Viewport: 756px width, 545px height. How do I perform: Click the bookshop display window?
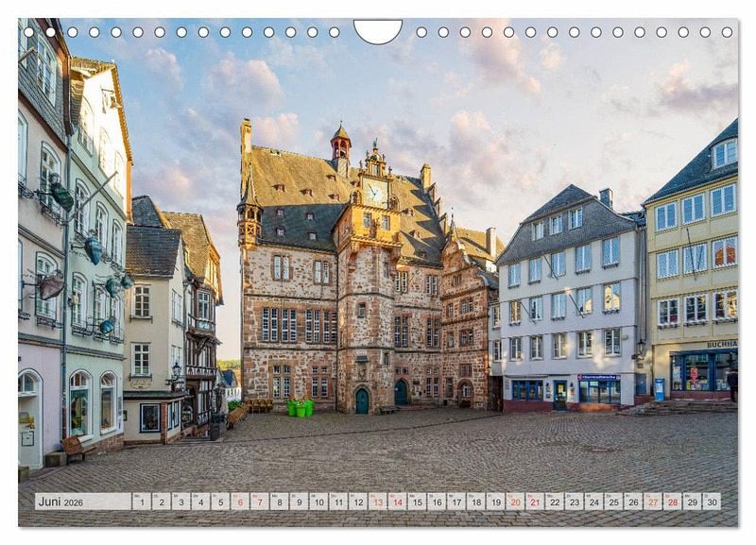tap(696, 372)
